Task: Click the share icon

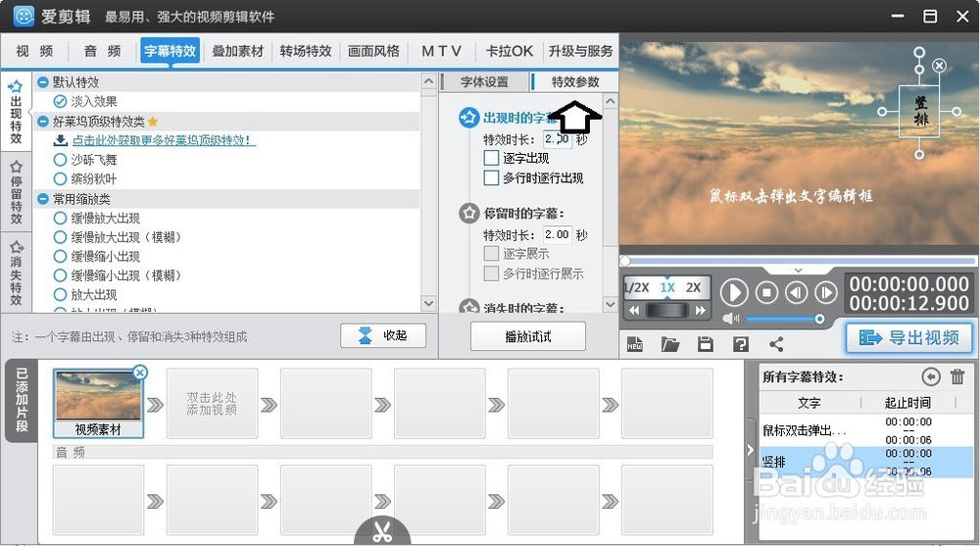Action: tap(776, 344)
